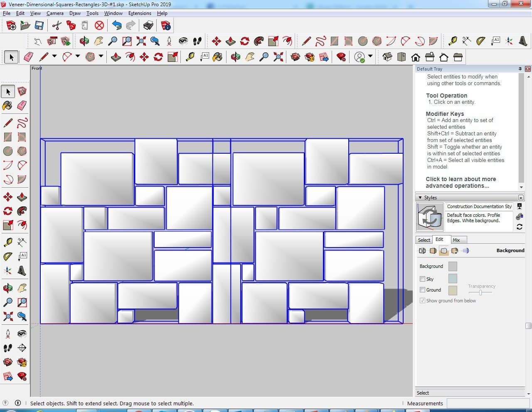Viewport: 532px width, 412px height.
Task: Click the Print icon
Action: pos(148,26)
